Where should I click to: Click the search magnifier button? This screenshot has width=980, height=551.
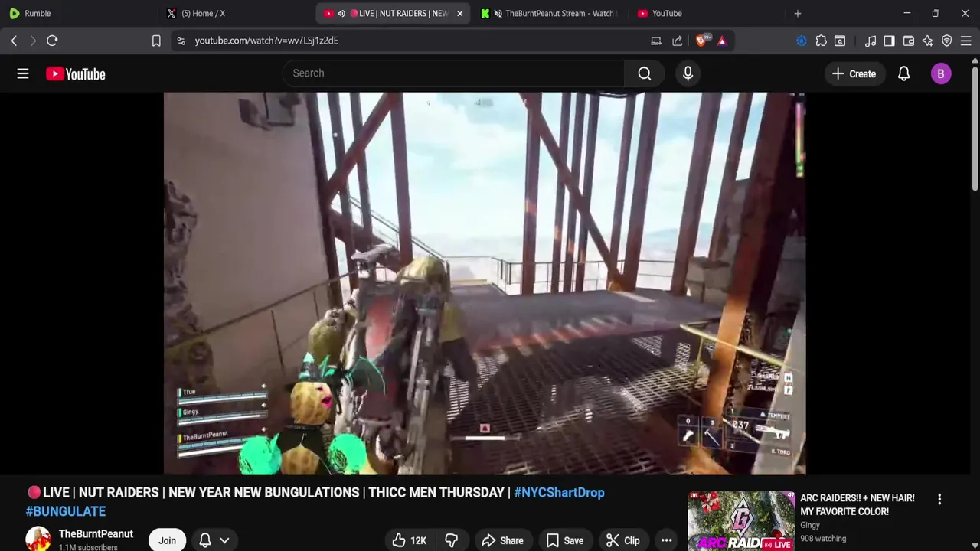(645, 73)
